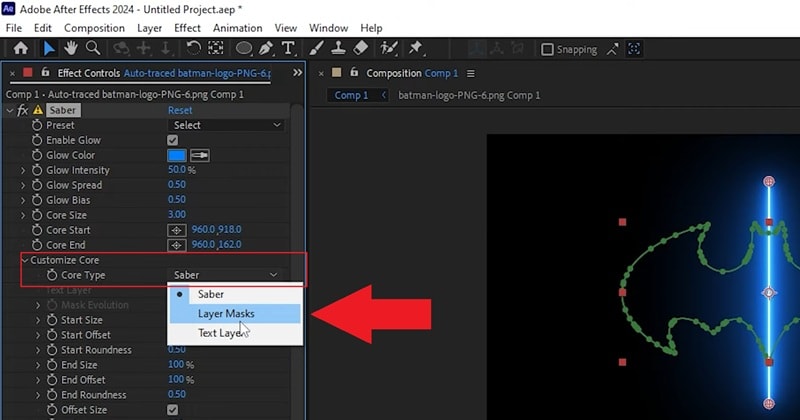
Task: Select the Selection arrow tool
Action: pyautogui.click(x=49, y=48)
